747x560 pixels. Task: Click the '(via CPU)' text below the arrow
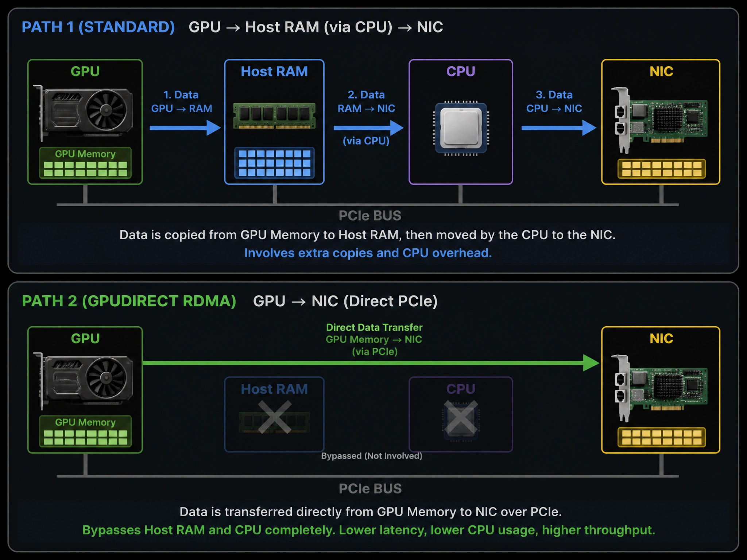point(366,141)
